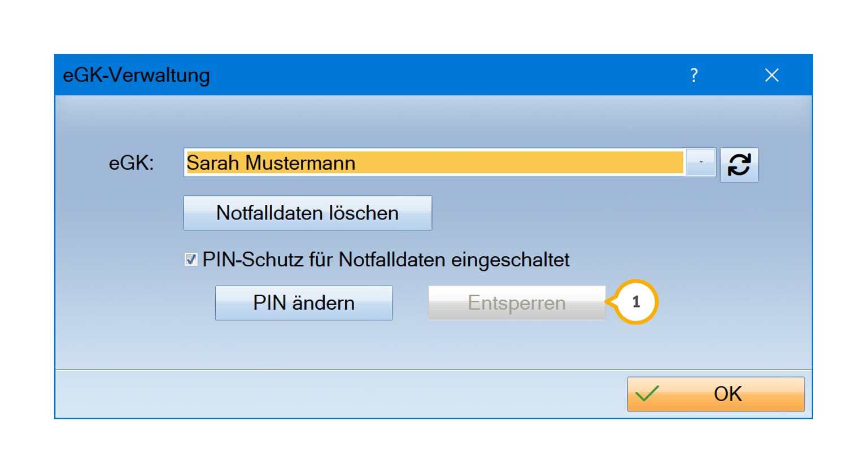Open the Sarah Mustermann combo box
The image size is (868, 474).
(434, 163)
